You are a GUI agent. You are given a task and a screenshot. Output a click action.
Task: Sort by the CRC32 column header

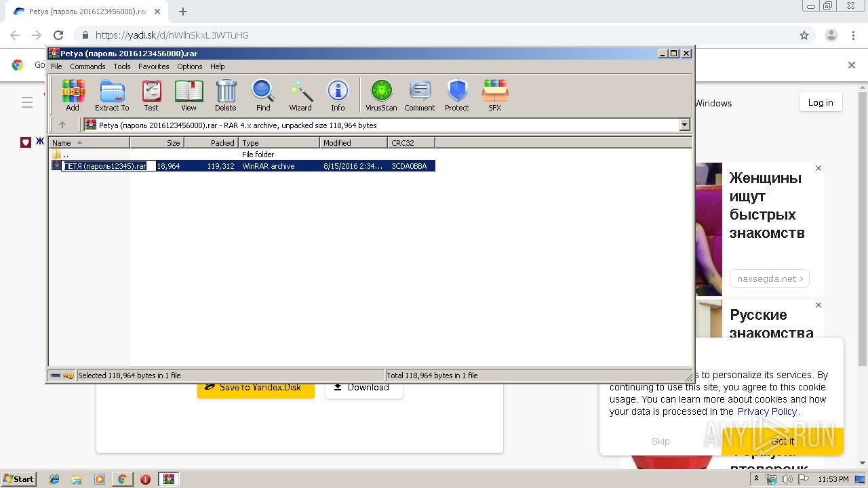pos(411,142)
